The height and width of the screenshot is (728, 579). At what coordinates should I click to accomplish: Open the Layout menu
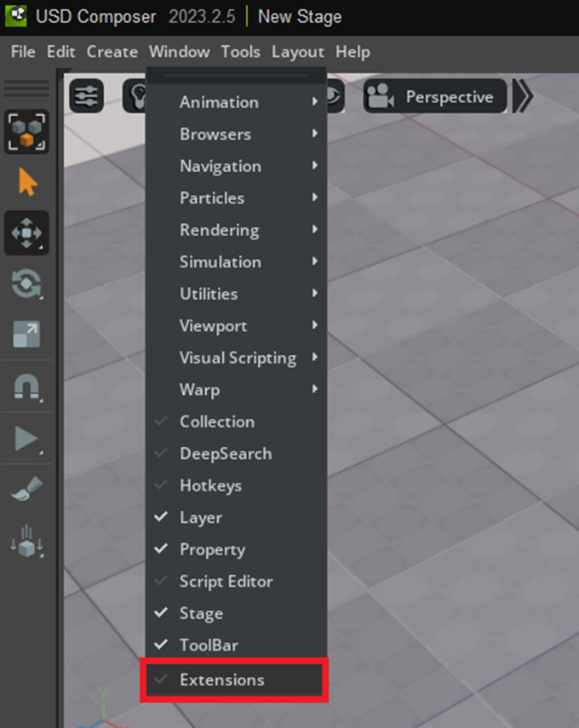pyautogui.click(x=297, y=52)
